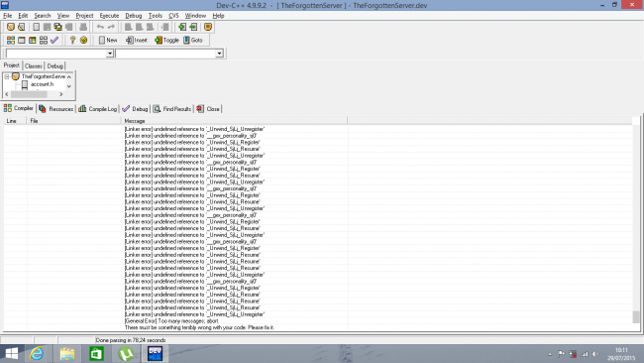Image resolution: width=644 pixels, height=363 pixels.
Task: Click the New button in toolbar
Action: click(x=108, y=41)
